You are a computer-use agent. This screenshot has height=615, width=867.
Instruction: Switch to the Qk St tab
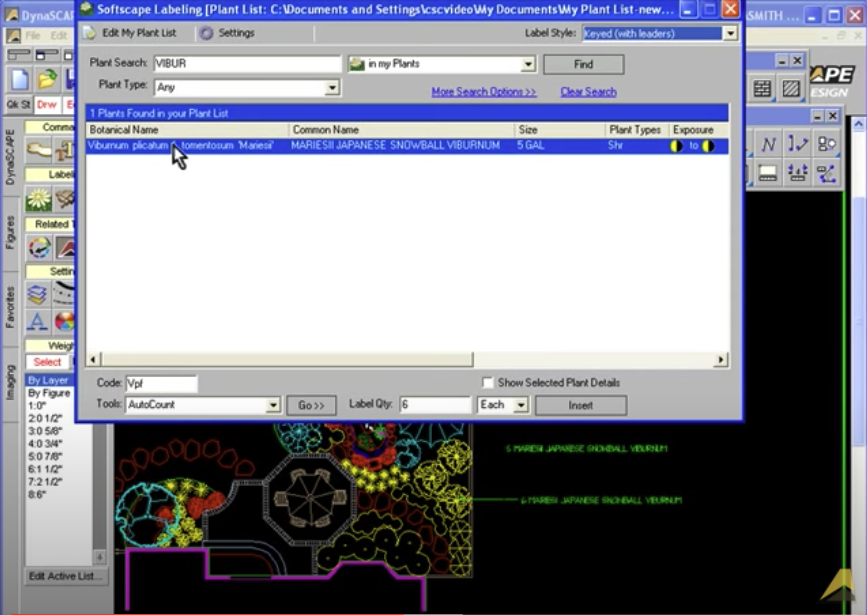click(x=19, y=105)
